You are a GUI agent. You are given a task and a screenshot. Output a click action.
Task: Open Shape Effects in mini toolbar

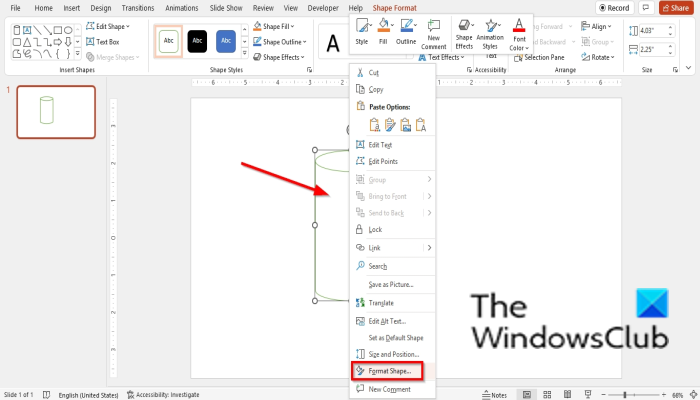(x=464, y=34)
